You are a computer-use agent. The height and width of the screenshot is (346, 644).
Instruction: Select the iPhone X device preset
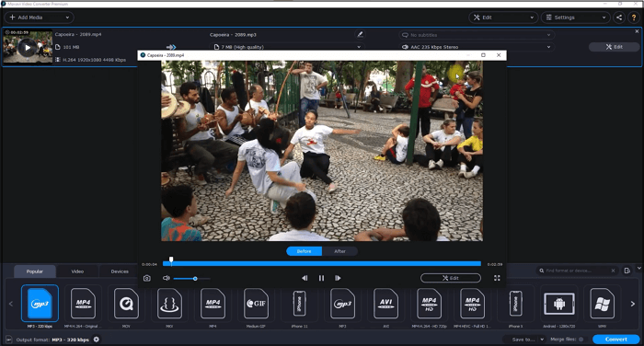(x=516, y=304)
